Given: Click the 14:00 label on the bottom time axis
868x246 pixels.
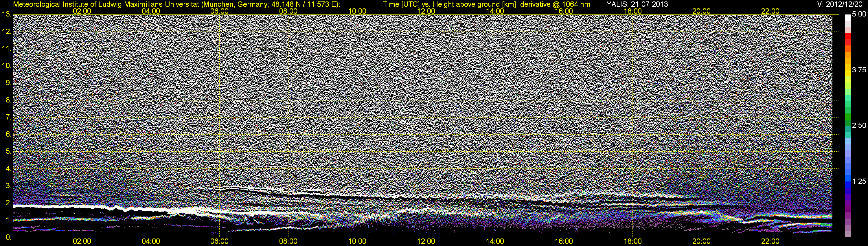Looking at the screenshot, I should tap(495, 241).
